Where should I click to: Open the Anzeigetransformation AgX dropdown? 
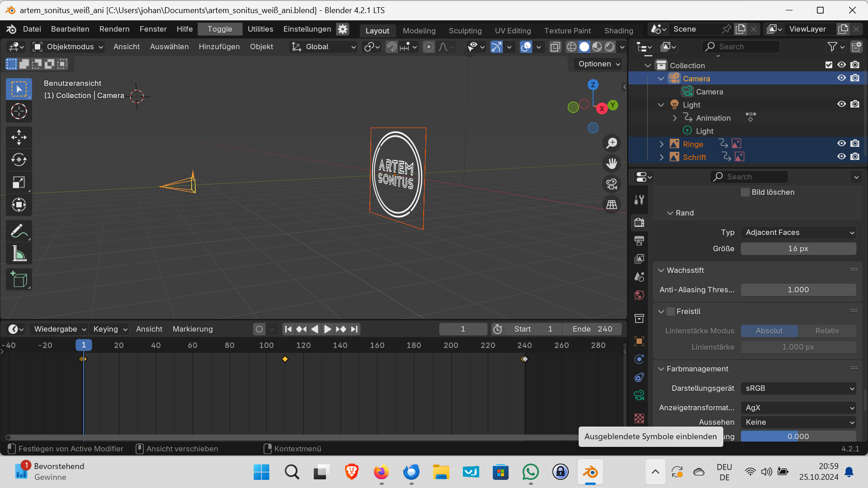coord(798,408)
